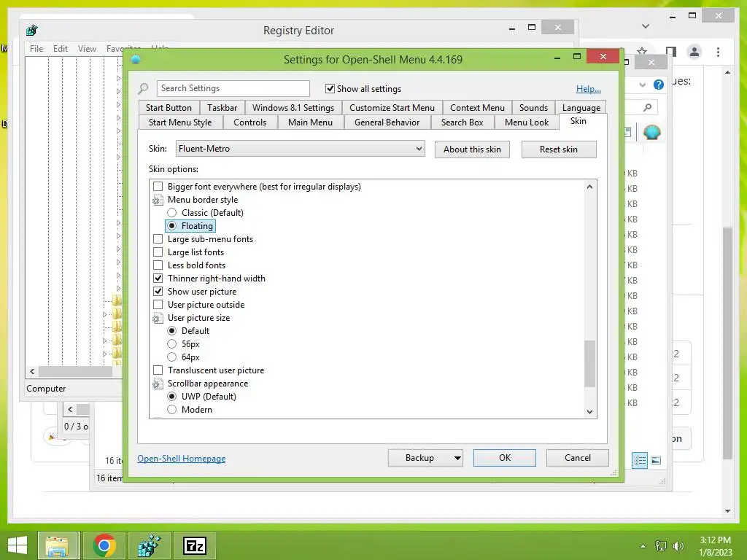Open the Help... link
Image resolution: width=747 pixels, height=560 pixels.
click(589, 88)
